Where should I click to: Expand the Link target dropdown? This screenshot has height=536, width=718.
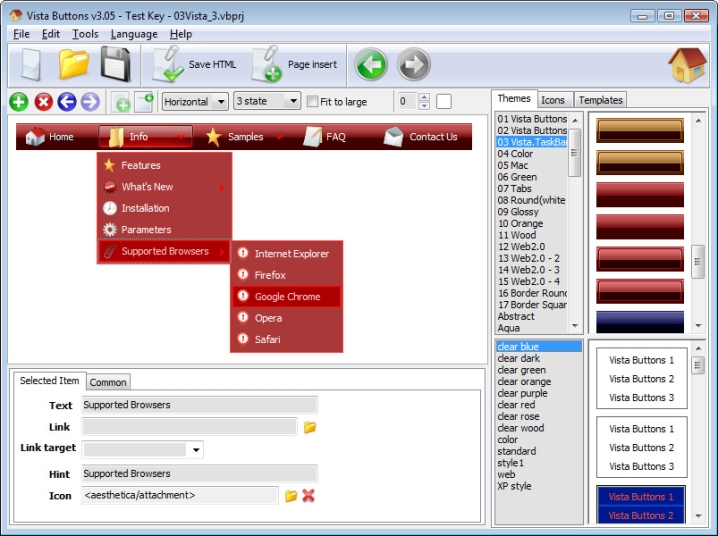point(195,450)
